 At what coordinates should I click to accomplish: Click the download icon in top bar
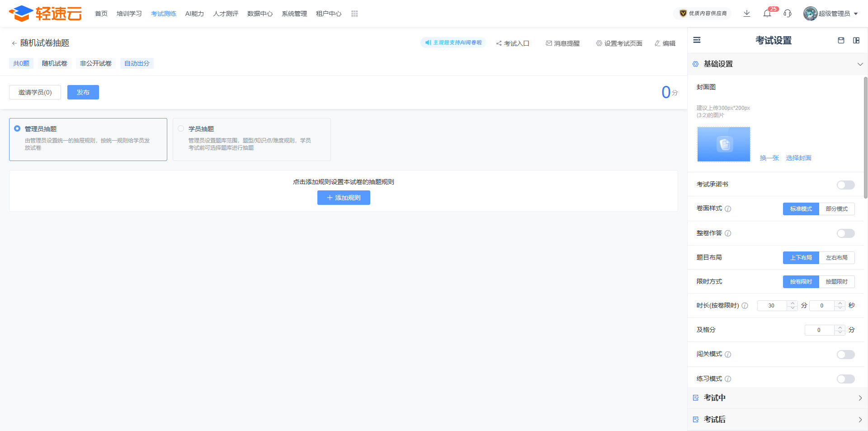pyautogui.click(x=747, y=14)
